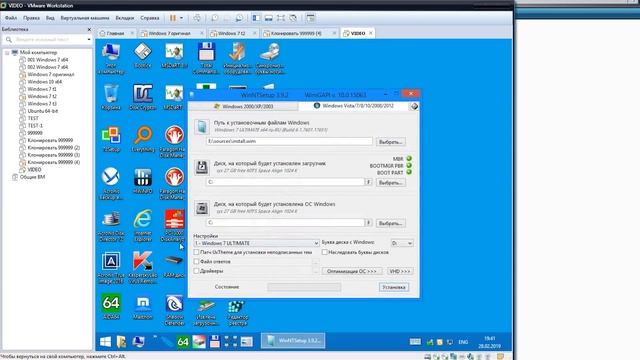Screen dimensions: 640x360
Task: Click the guest taskbar AIDA64 icon
Action: 183,342
